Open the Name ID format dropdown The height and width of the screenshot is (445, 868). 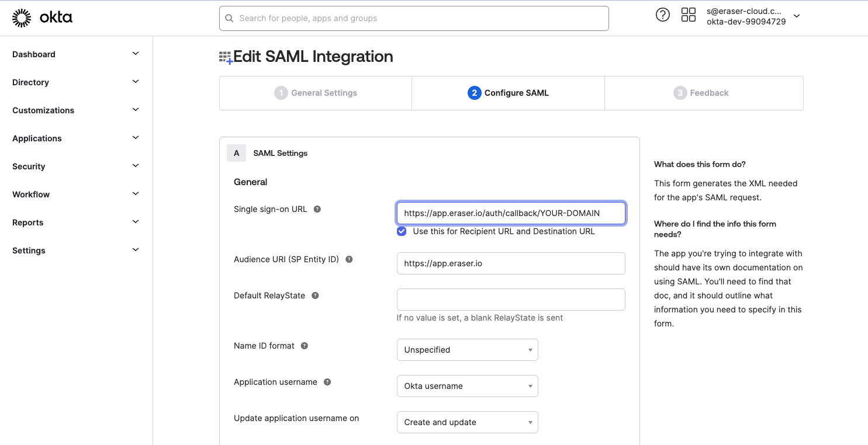[x=467, y=350]
